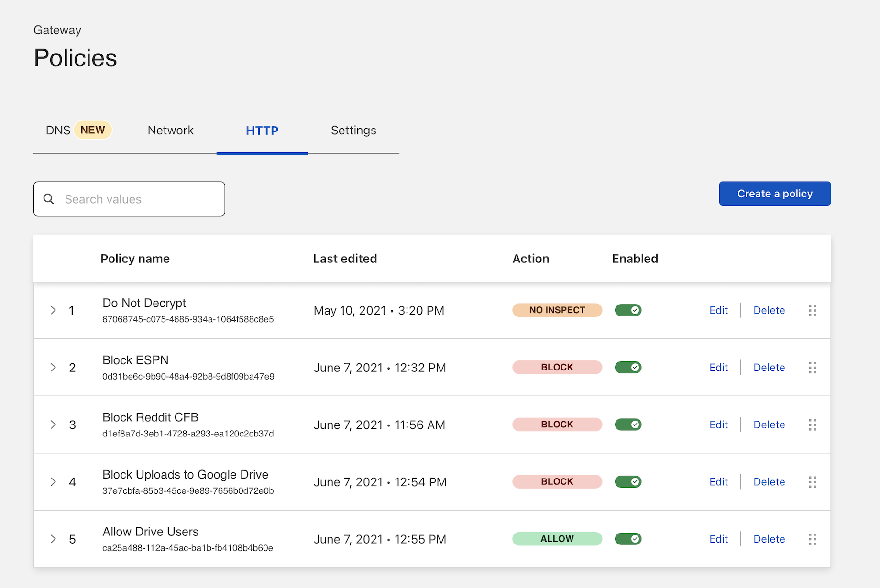880x588 pixels.
Task: Click drag handle for Allow Drive Users policy
Action: point(812,539)
